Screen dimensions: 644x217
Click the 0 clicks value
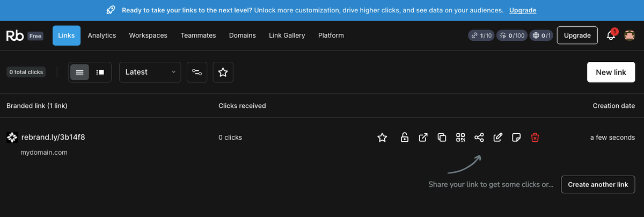click(x=230, y=138)
